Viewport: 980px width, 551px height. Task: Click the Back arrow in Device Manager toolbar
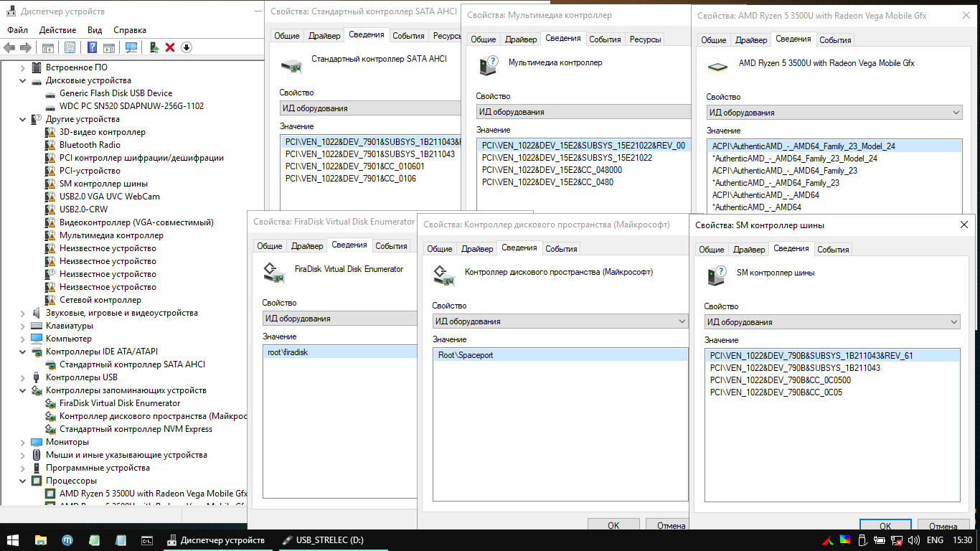pos(9,47)
